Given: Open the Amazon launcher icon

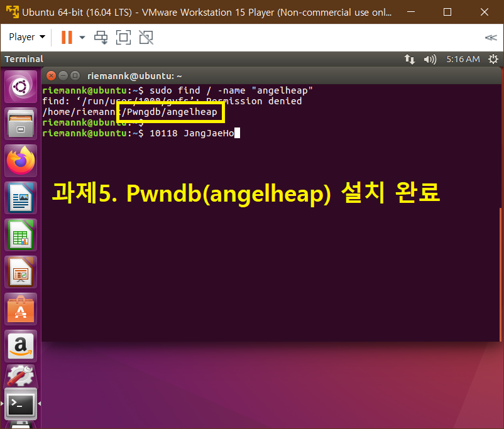Looking at the screenshot, I should 21,346.
